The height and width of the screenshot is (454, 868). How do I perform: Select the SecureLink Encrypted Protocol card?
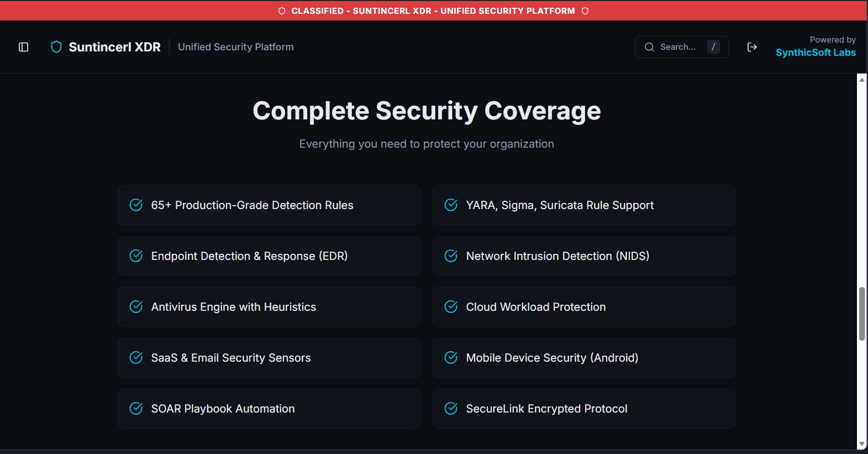pyautogui.click(x=584, y=409)
